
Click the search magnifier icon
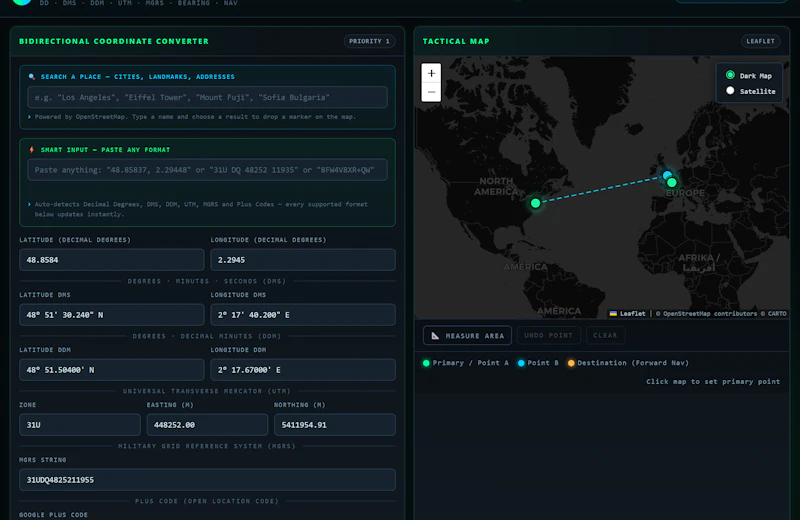[x=32, y=77]
